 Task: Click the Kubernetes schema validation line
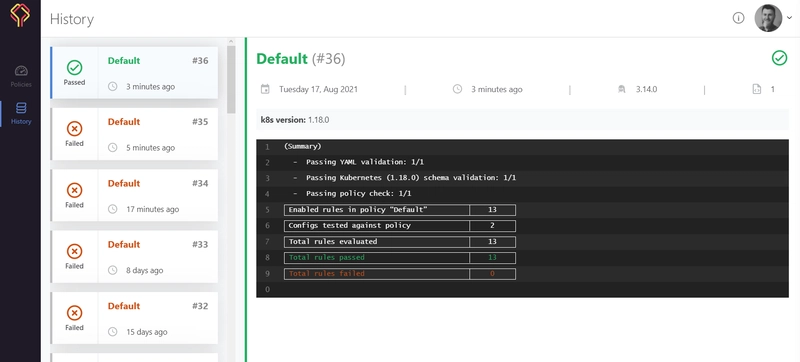point(411,178)
